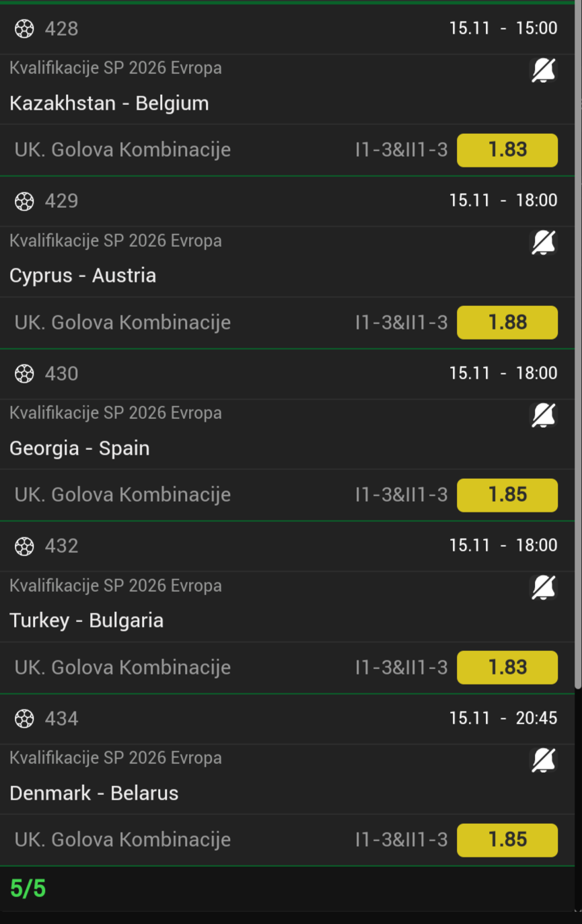Open the Georgia - Spain match

79,449
